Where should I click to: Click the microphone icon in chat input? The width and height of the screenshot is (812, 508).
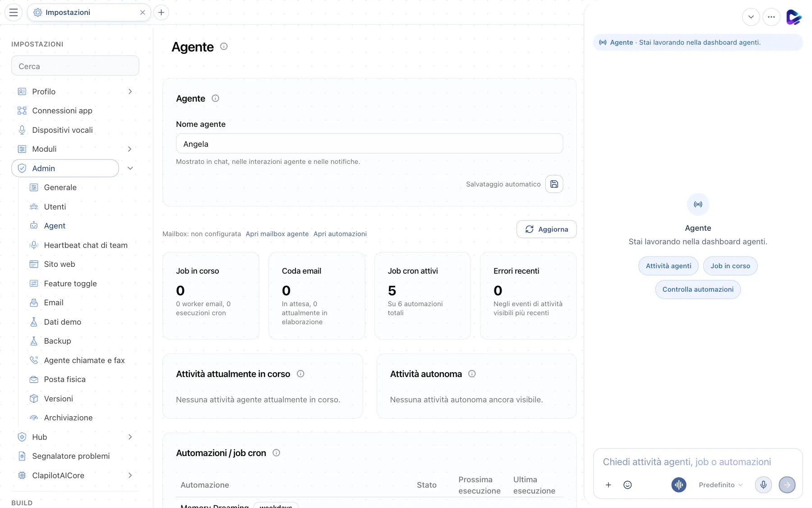pyautogui.click(x=763, y=485)
